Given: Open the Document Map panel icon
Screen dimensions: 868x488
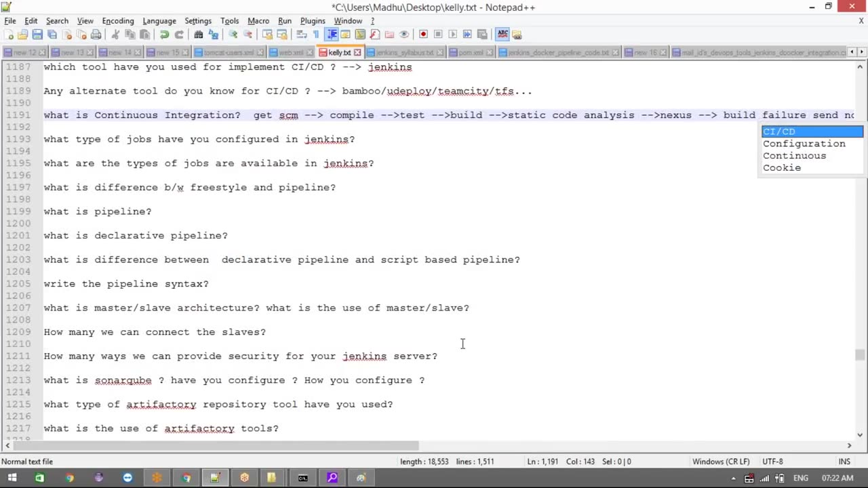Looking at the screenshot, I should [x=360, y=35].
